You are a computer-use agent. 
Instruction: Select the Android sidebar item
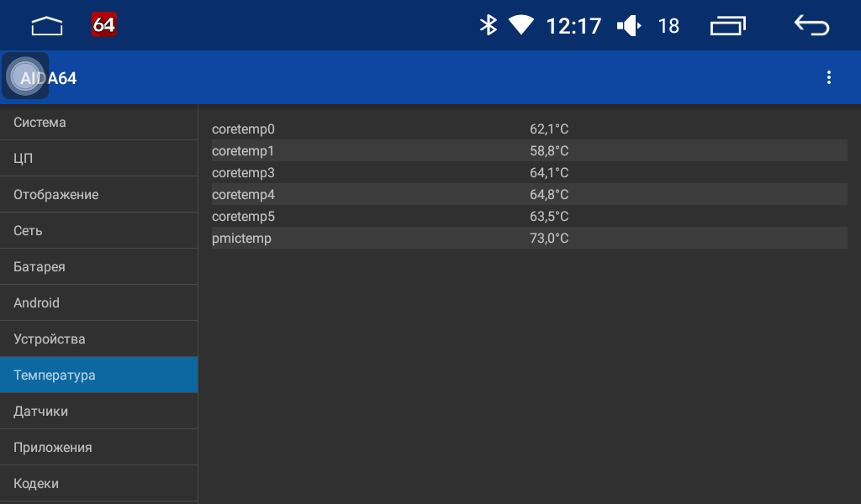click(x=98, y=303)
